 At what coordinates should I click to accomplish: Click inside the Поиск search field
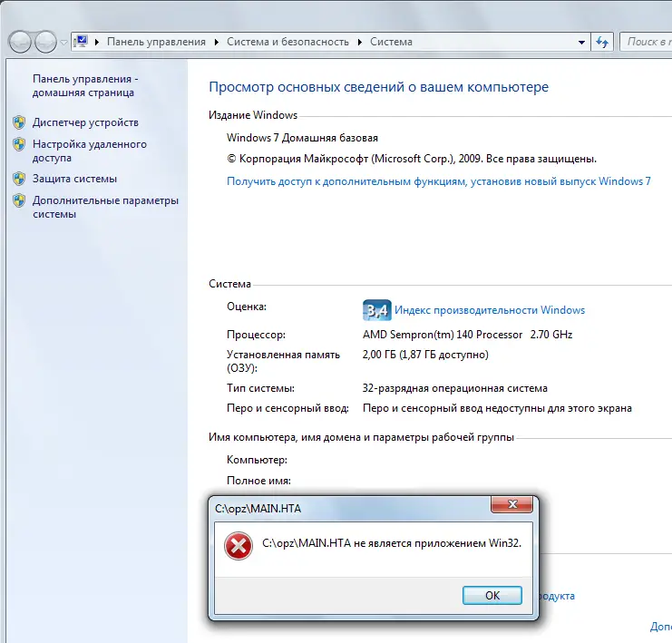pyautogui.click(x=648, y=42)
